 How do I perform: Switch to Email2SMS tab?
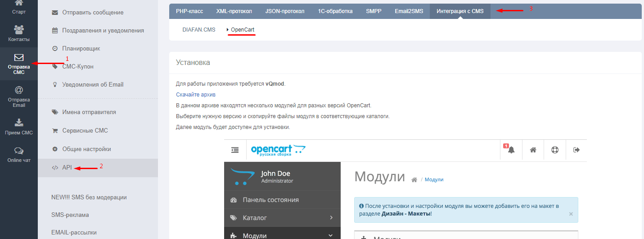(x=409, y=11)
